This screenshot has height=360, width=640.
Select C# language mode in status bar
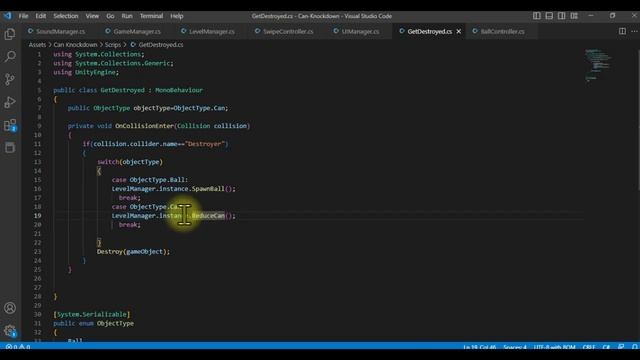pyautogui.click(x=606, y=347)
